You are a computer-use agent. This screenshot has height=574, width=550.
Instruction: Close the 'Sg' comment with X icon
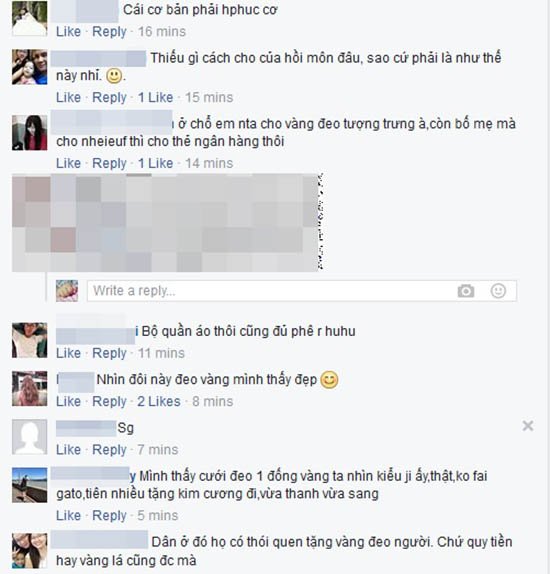pos(528,426)
